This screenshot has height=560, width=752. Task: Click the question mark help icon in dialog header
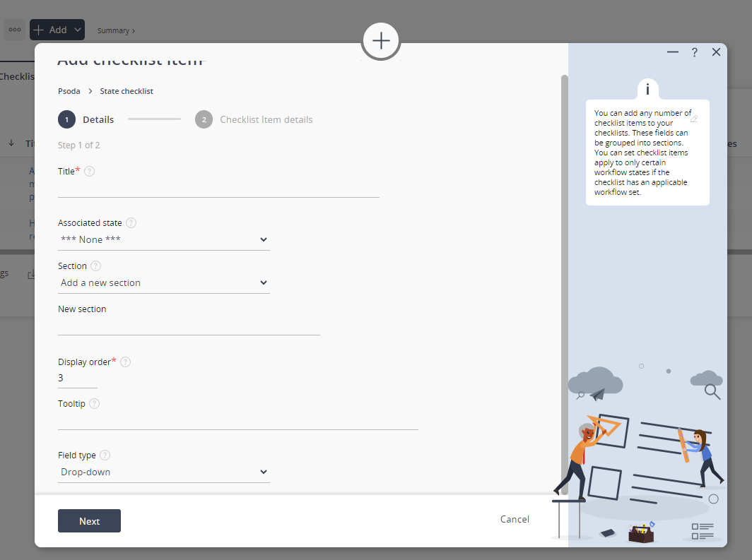coord(695,52)
